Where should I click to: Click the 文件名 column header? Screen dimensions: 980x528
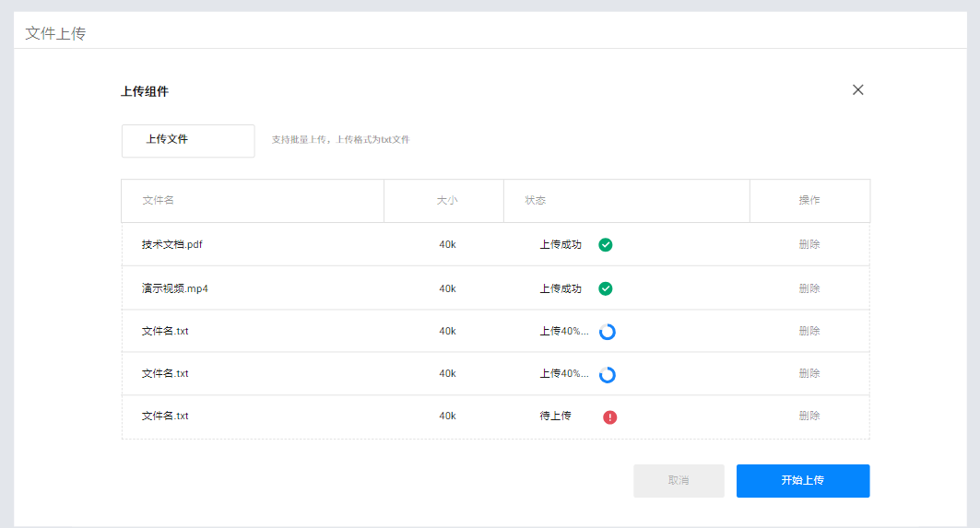coord(159,201)
